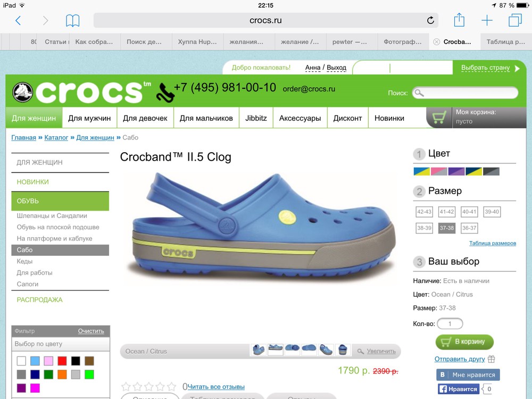Tap Safari's back arrow

coord(18,20)
